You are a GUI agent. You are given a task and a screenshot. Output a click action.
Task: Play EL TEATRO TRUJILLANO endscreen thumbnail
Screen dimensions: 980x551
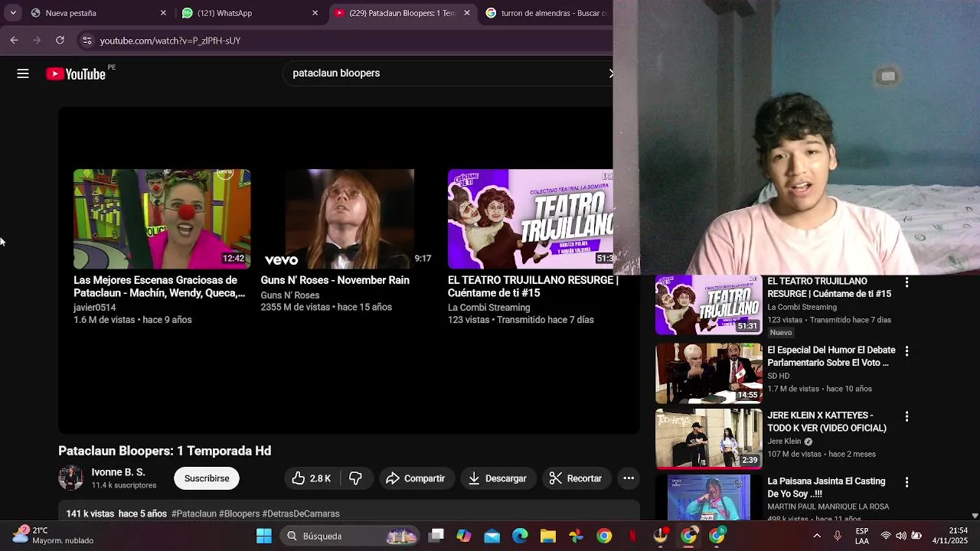[531, 219]
